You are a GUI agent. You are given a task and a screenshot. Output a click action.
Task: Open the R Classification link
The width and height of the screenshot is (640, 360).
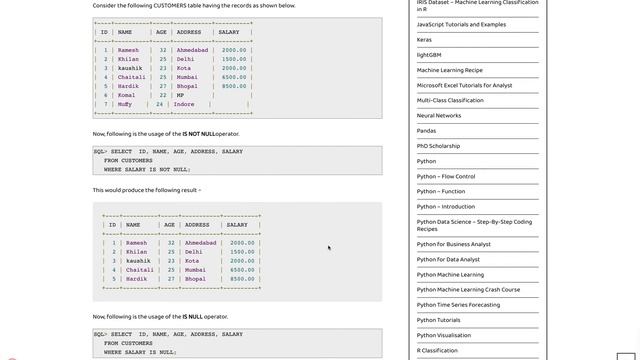[437, 351]
